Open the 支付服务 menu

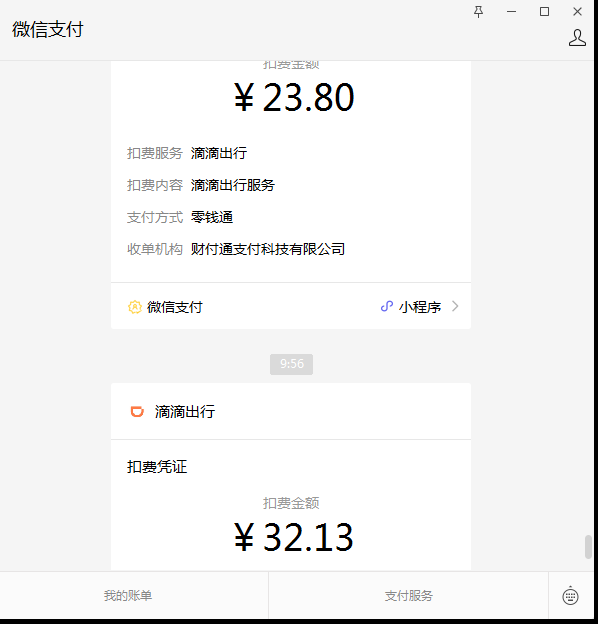409,596
